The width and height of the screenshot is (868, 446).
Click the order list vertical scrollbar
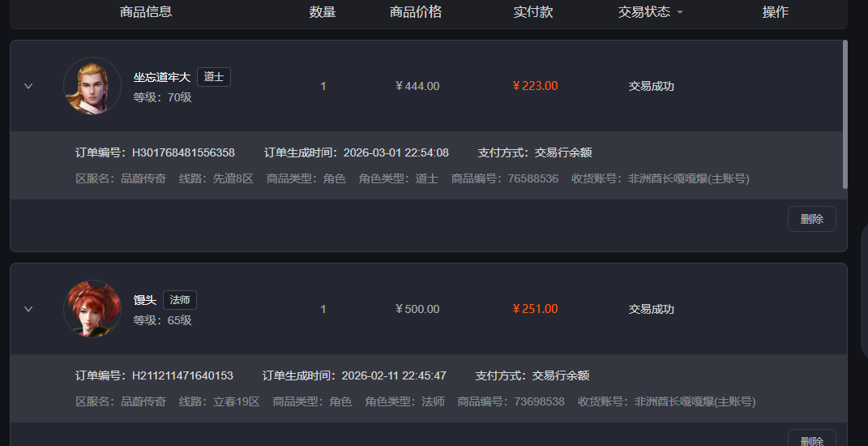click(844, 114)
